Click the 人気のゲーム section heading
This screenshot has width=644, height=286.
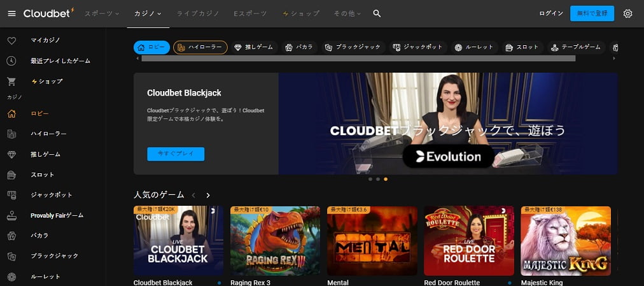pyautogui.click(x=159, y=195)
